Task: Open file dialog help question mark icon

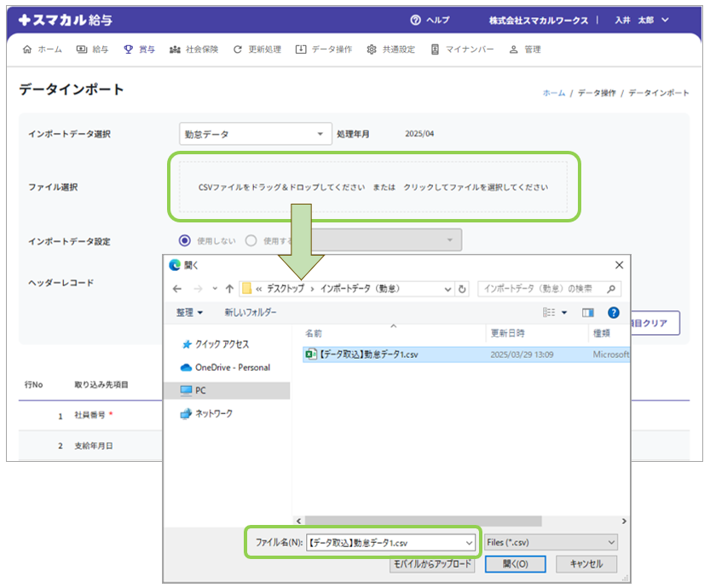Action: tap(613, 313)
